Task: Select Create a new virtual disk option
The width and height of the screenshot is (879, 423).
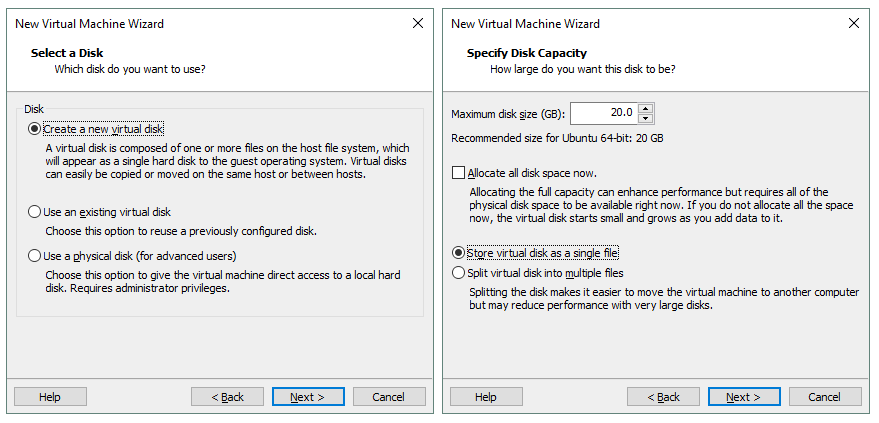Action: [36, 129]
